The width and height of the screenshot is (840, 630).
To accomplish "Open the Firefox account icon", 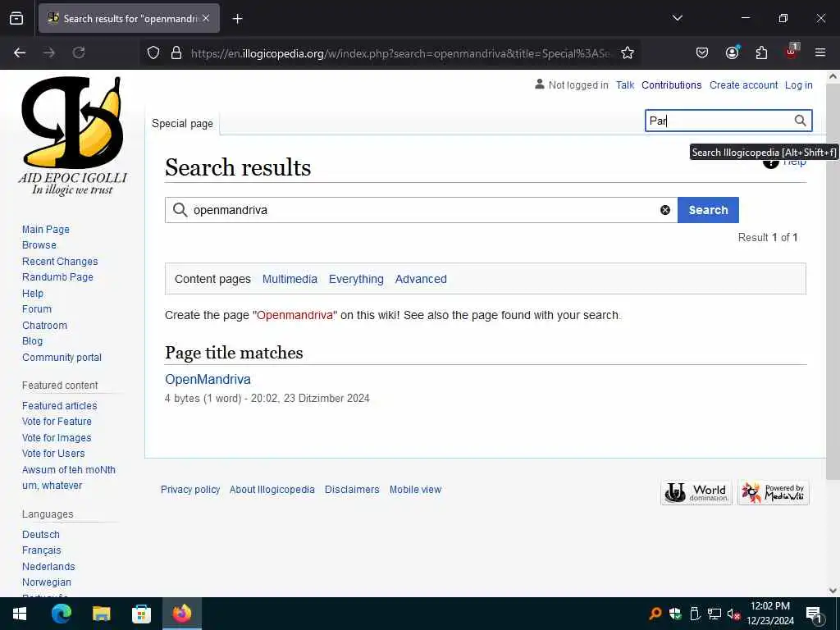I will (x=732, y=52).
